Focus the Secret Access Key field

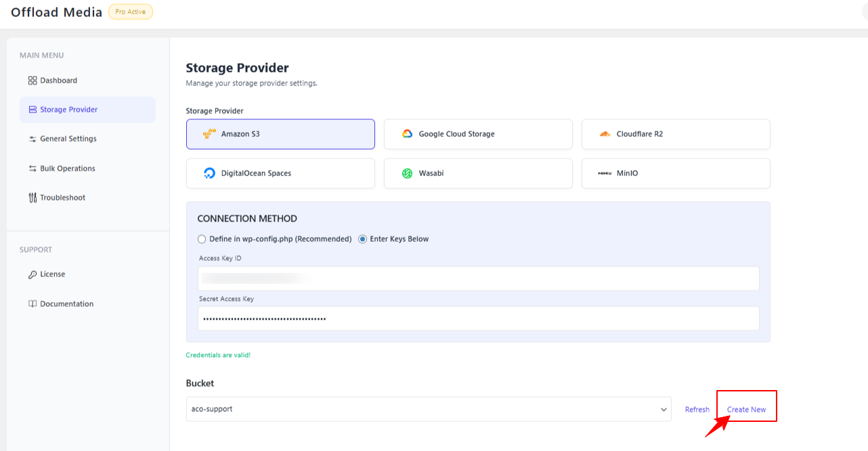pyautogui.click(x=478, y=318)
